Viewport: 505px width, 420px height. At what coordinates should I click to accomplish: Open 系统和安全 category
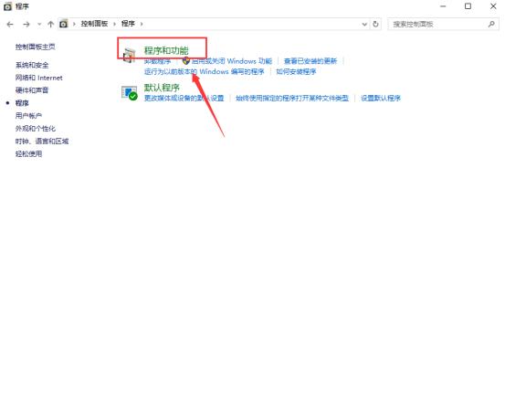pos(32,66)
